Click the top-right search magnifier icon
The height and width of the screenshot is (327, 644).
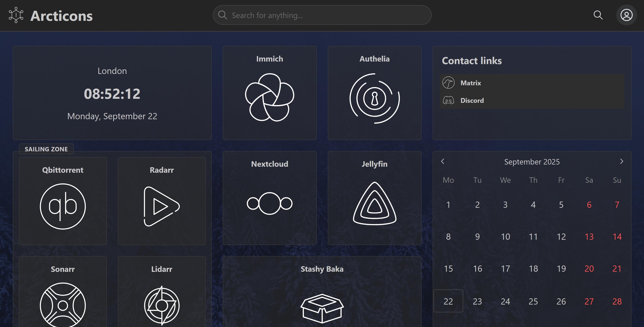598,15
